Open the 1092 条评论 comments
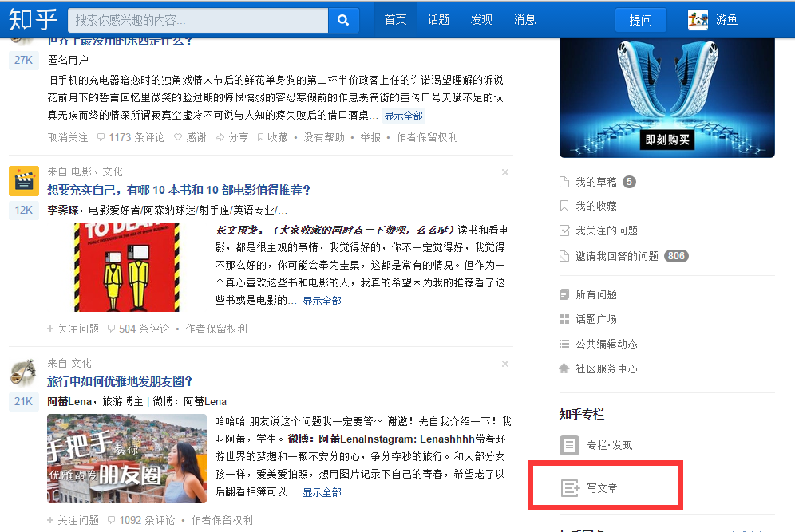The height and width of the screenshot is (532, 795). point(141,520)
